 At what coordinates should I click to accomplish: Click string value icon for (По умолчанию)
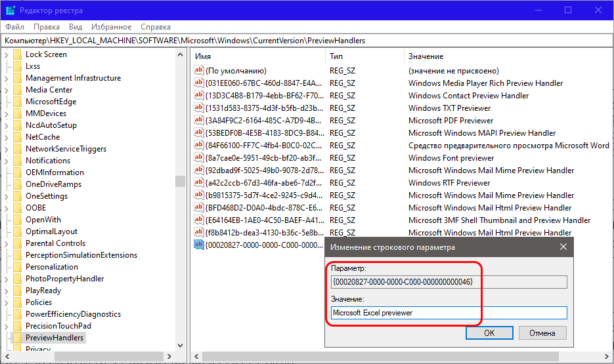[x=199, y=70]
